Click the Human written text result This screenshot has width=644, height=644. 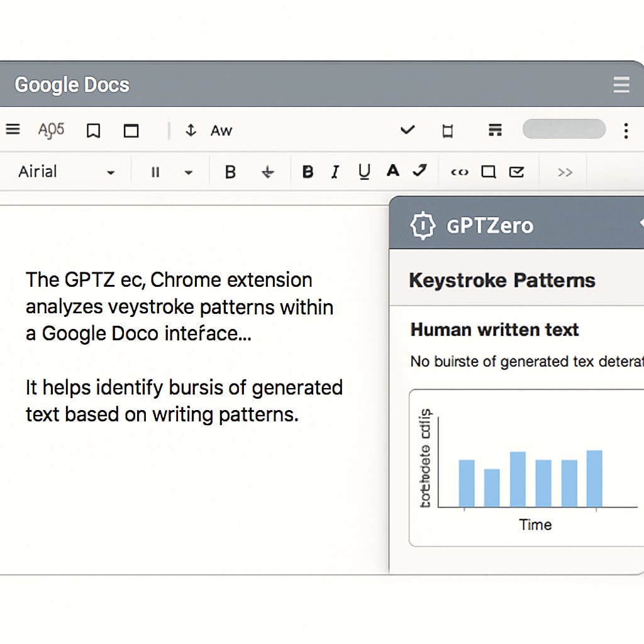494,330
